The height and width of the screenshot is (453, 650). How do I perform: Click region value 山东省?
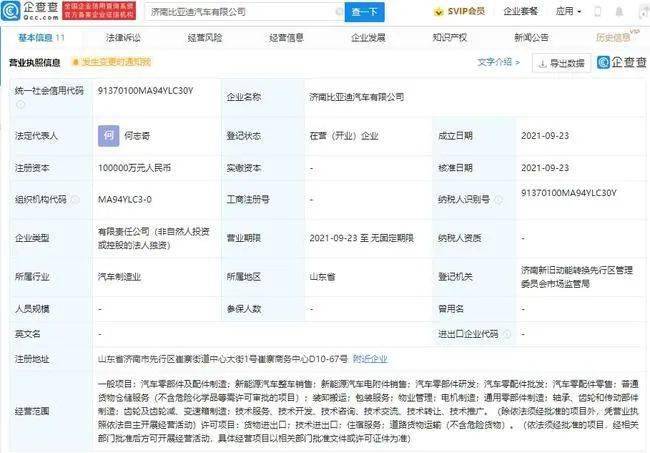[322, 277]
